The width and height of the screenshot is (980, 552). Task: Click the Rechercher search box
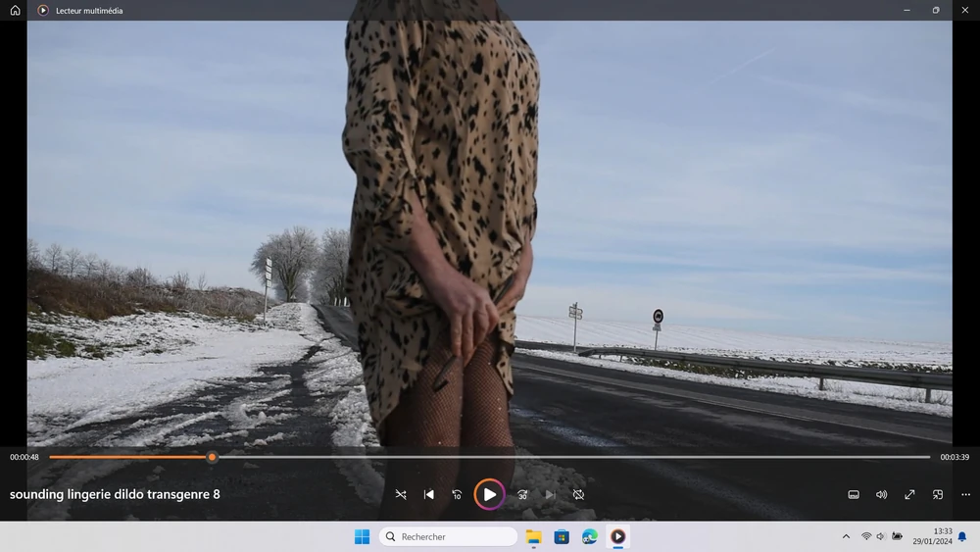448,536
